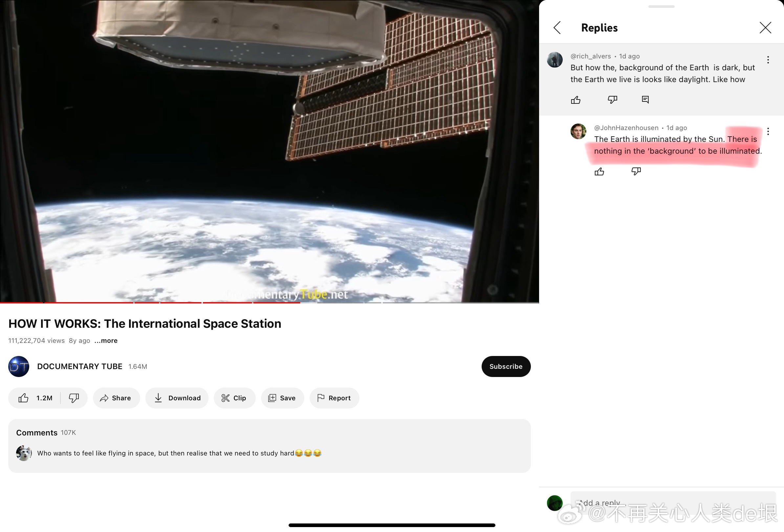Open the Clip scissors tool
Image resolution: width=784 pixels, height=532 pixels.
(234, 398)
